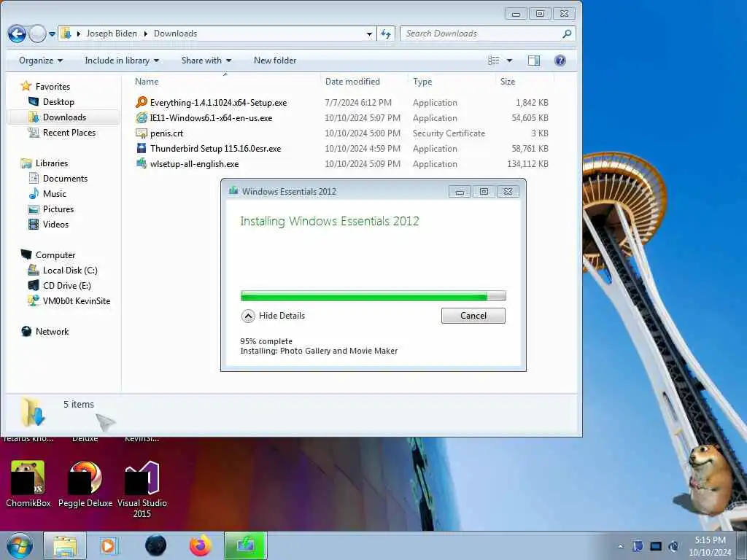Open the address bar history dropdown
Image resolution: width=747 pixels, height=560 pixels.
[x=369, y=34]
